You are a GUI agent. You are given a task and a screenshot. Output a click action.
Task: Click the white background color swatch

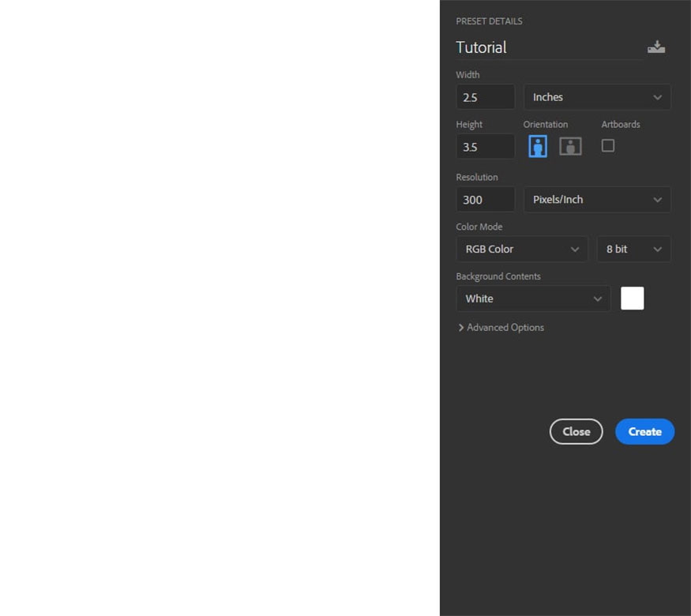click(x=633, y=299)
